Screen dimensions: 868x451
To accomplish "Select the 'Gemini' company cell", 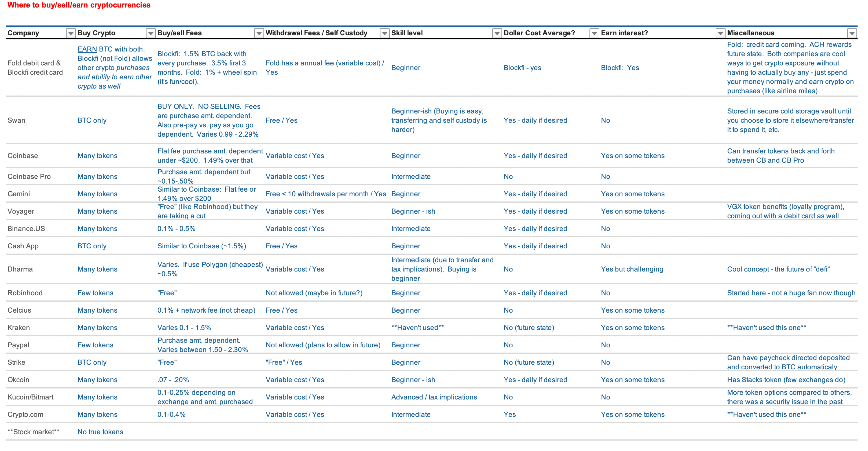I will [x=19, y=194].
